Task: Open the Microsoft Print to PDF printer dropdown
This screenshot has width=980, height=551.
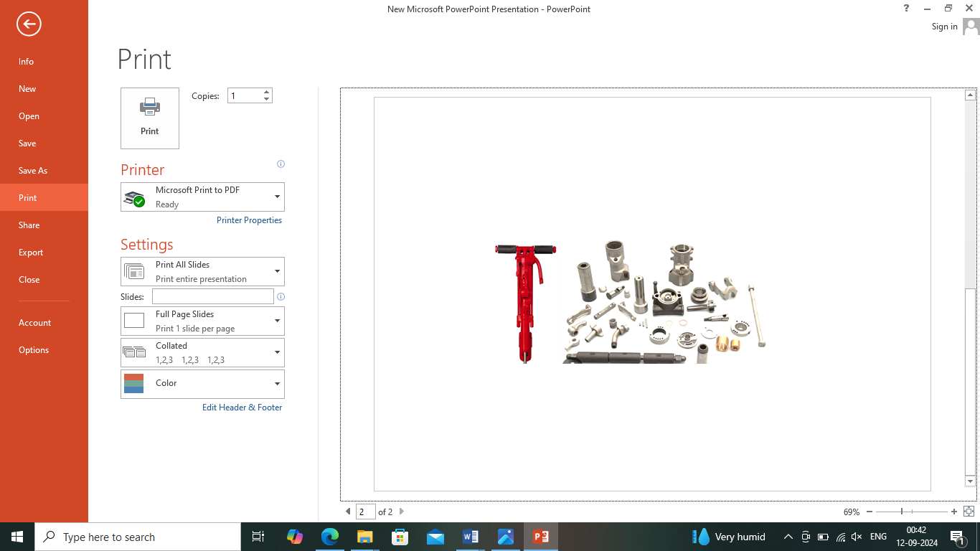Action: (202, 197)
